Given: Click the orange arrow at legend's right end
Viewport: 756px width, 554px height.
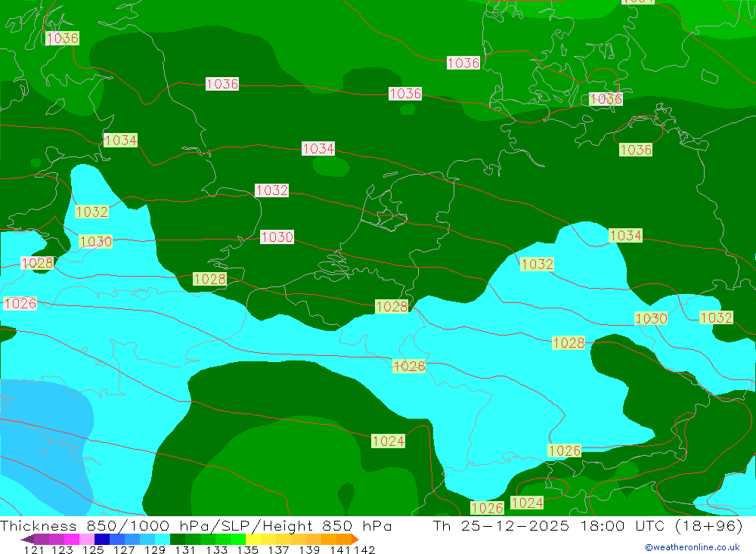Looking at the screenshot, I should [x=355, y=539].
